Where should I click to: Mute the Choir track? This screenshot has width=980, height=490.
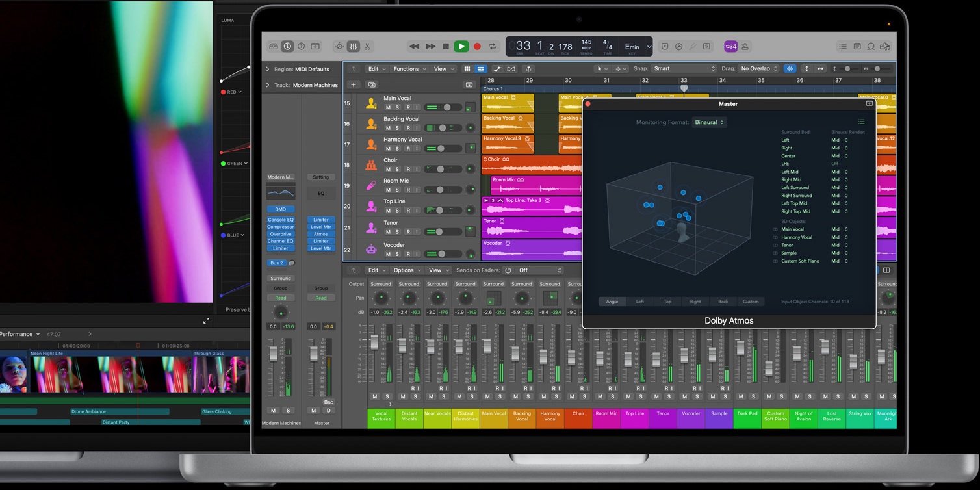coord(387,168)
